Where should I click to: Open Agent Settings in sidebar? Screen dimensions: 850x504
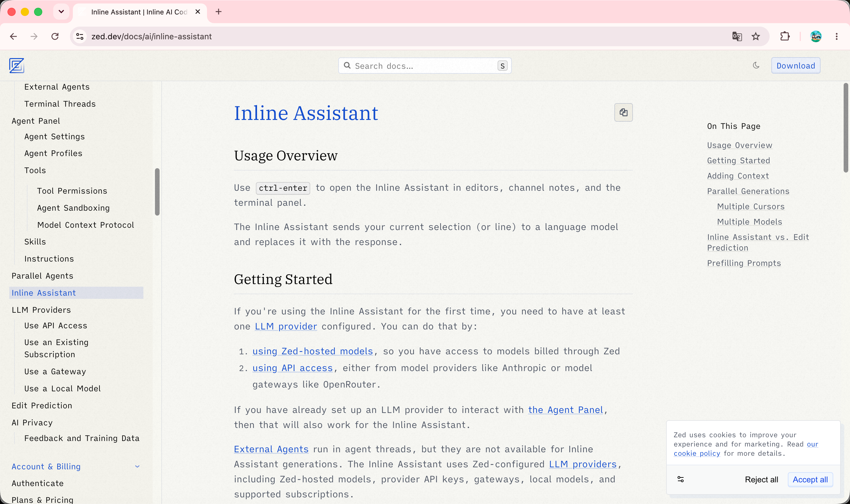pos(55,136)
